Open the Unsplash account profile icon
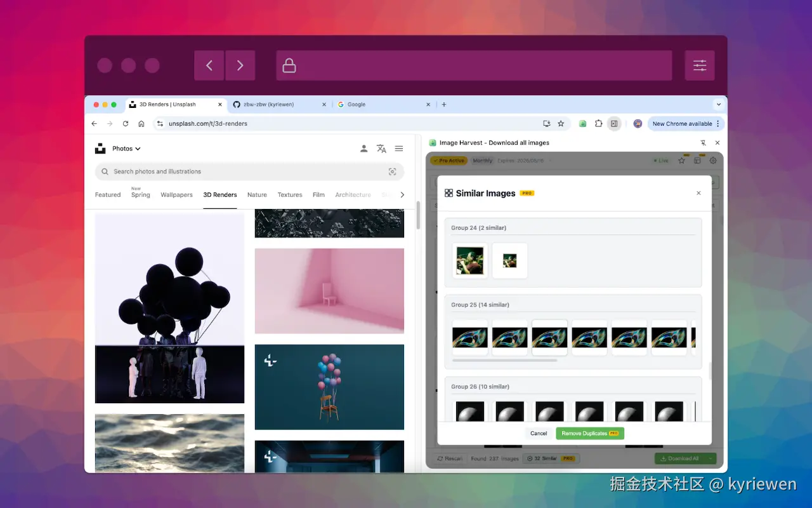Screen dimensions: 812x508 (363, 148)
